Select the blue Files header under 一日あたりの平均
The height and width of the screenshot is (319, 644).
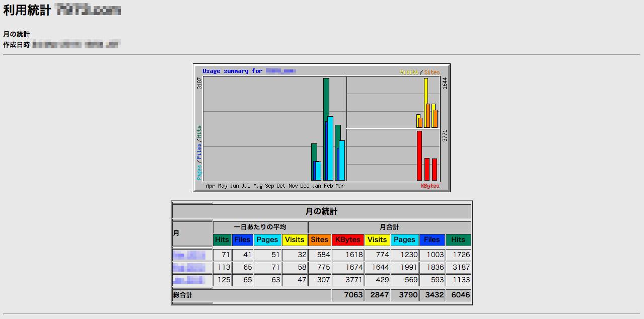(243, 240)
